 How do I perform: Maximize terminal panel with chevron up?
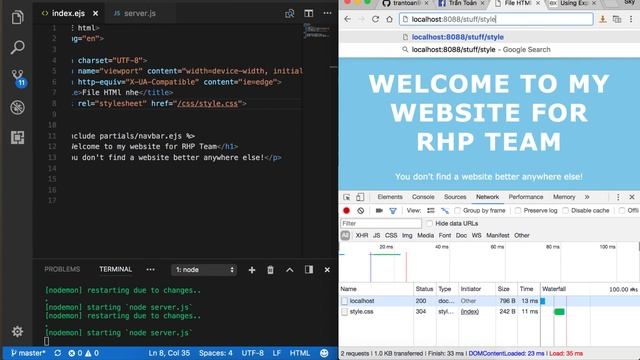click(290, 270)
